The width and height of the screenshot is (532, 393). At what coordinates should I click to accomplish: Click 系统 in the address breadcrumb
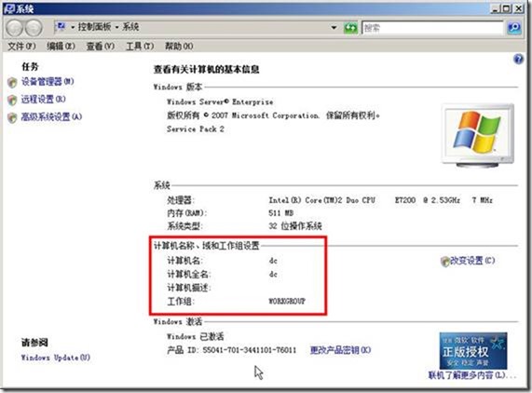[131, 27]
